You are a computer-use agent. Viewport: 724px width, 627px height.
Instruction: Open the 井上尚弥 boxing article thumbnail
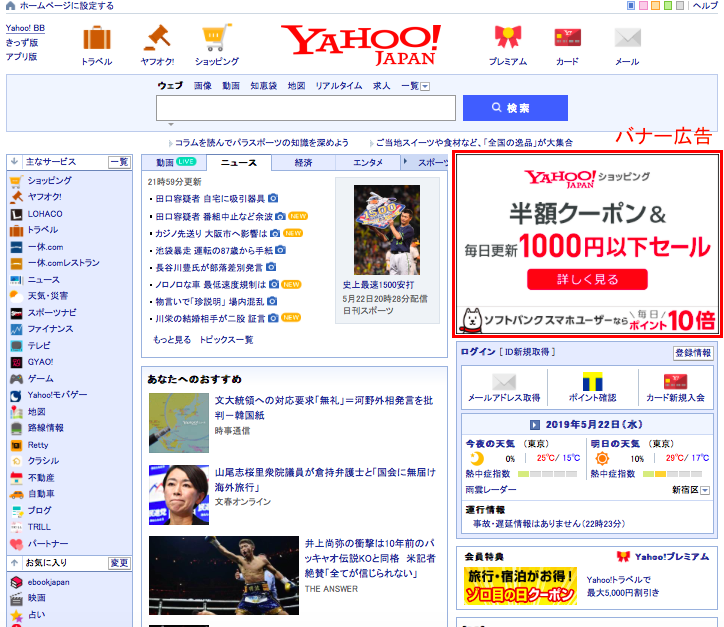[x=224, y=575]
